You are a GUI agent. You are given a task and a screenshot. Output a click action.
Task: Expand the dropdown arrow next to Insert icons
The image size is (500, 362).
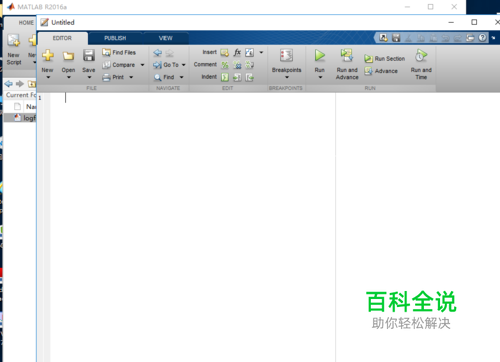[261, 52]
